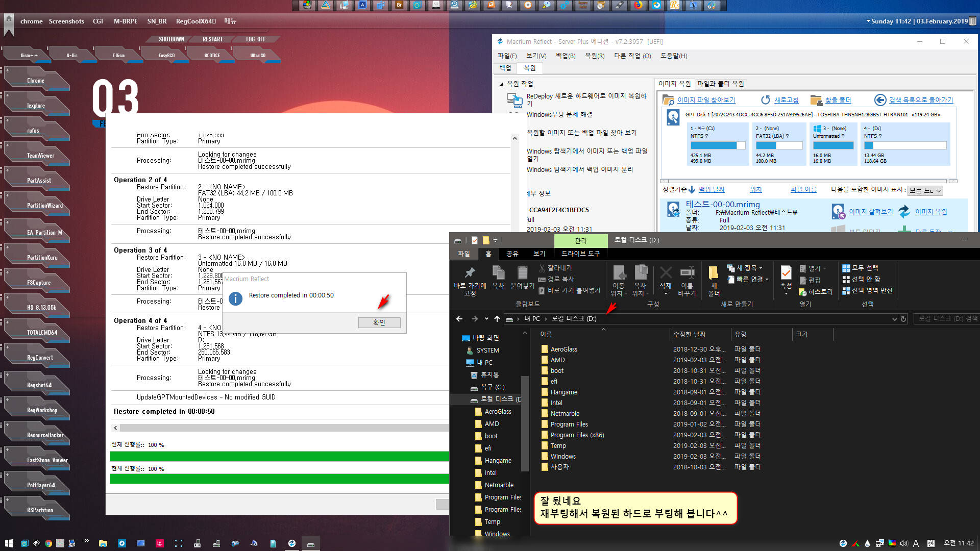
Task: Open the View menu in Macrium Reflect
Action: click(x=536, y=56)
